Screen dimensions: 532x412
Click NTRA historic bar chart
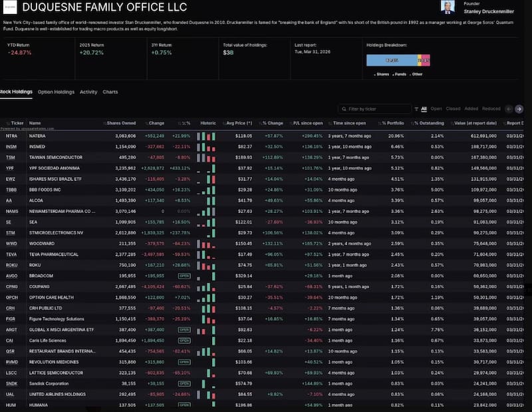206,136
